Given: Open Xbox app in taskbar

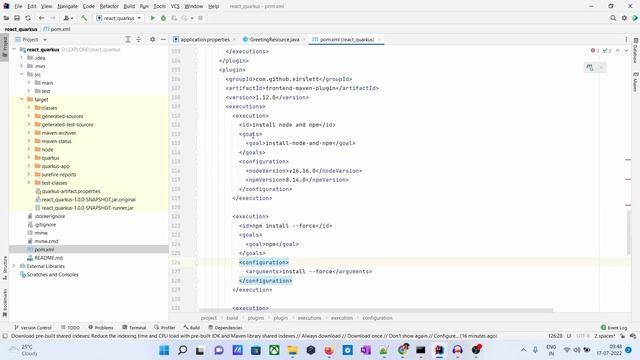Looking at the screenshot, I should (274, 350).
